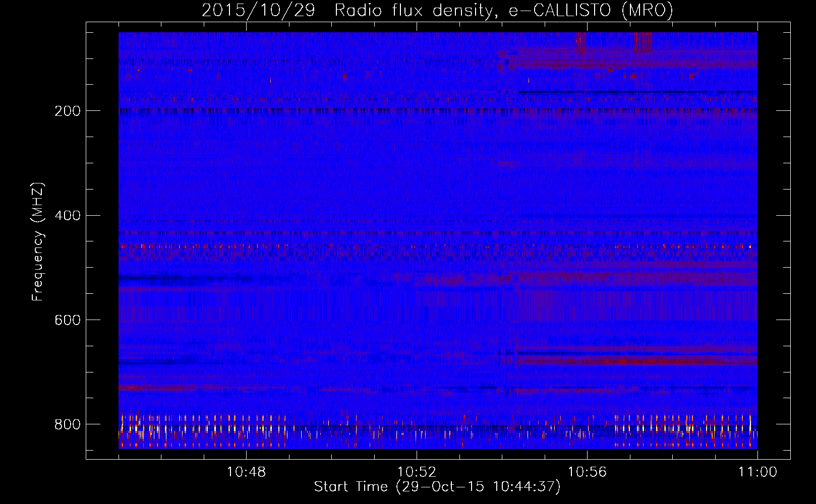
Task: Click the 'Start Time (29-Oct-15 10:44:37)' axis label
Action: pos(437,487)
